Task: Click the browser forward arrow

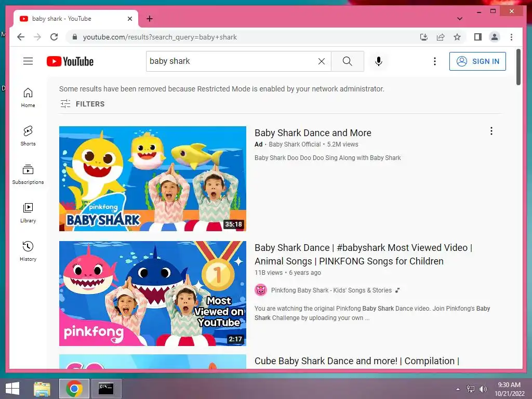Action: (37, 37)
